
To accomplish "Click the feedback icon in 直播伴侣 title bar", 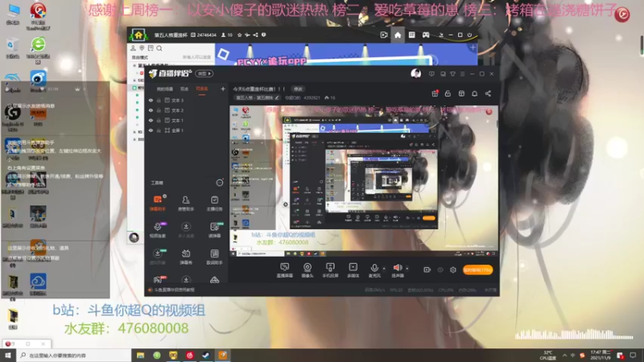I will [431, 74].
